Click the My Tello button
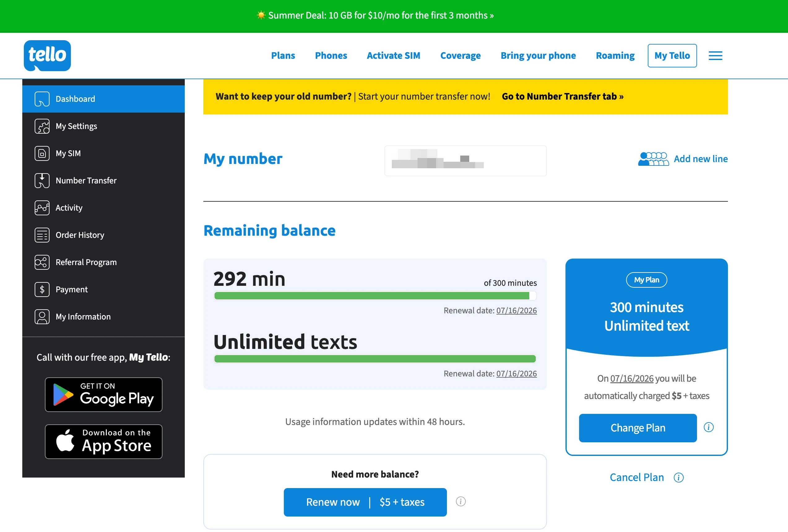 [x=672, y=56]
